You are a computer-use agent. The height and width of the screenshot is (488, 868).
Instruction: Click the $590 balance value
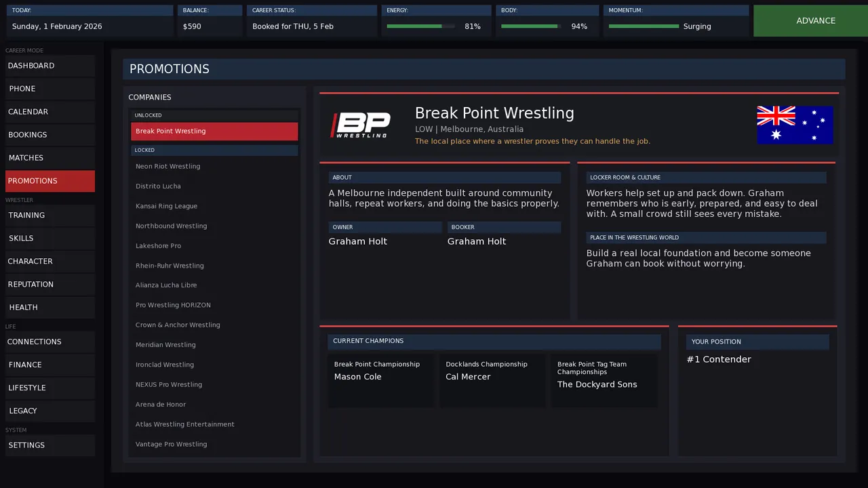pyautogui.click(x=192, y=26)
